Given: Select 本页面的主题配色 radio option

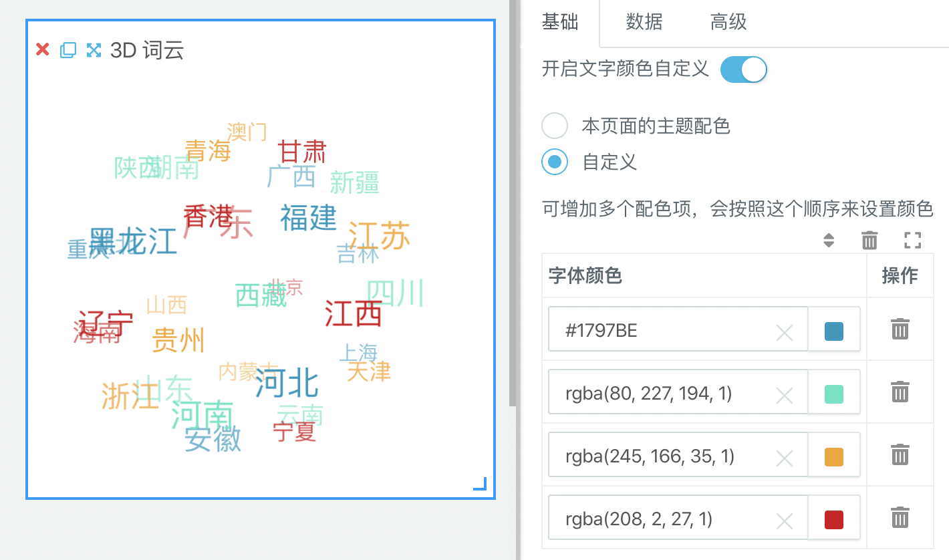Looking at the screenshot, I should [555, 126].
